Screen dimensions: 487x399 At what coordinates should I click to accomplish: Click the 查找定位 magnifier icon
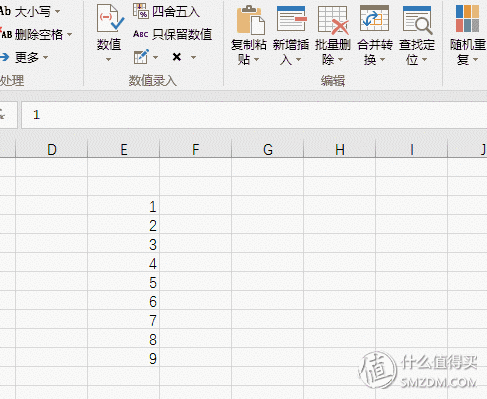[x=418, y=20]
